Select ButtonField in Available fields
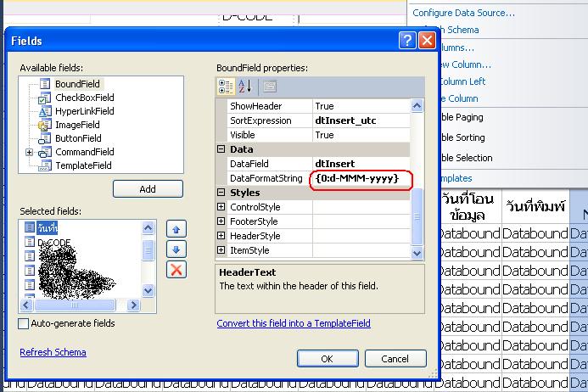Image resolution: width=588 pixels, height=392 pixels. [x=78, y=138]
